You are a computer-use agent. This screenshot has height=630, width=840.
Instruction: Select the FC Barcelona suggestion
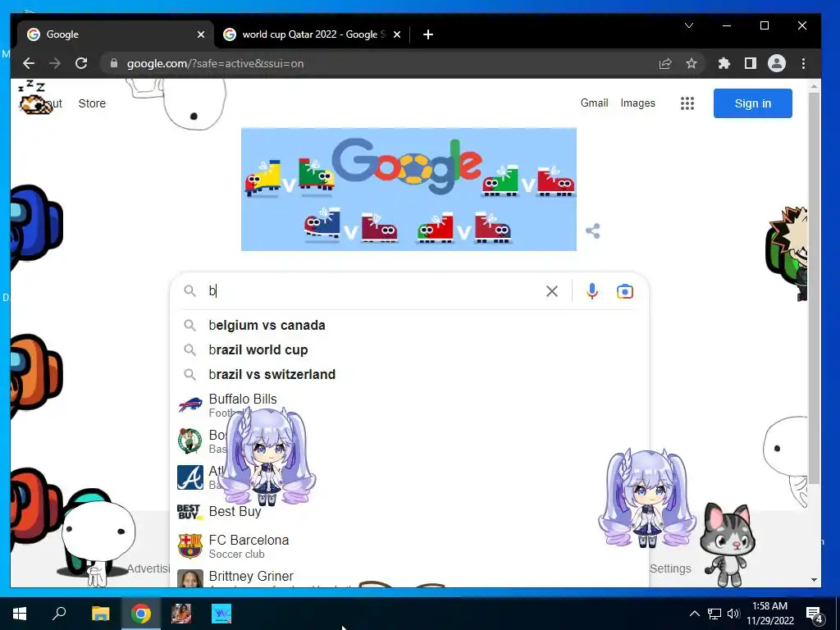tap(409, 546)
